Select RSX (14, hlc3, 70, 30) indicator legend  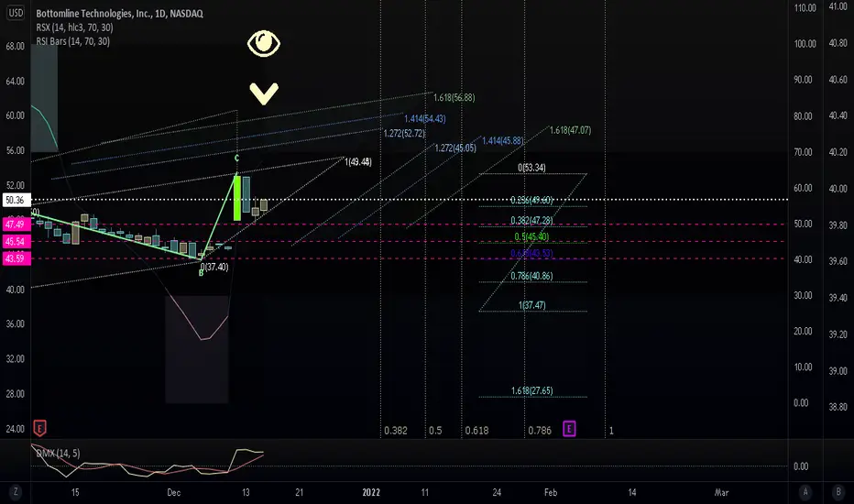pos(74,27)
